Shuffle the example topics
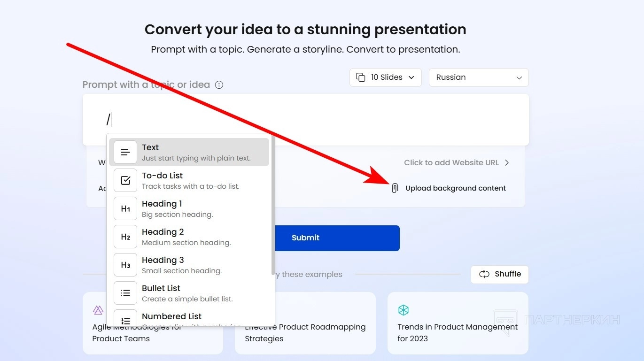Screen dimensions: 644x361 (x=500, y=274)
